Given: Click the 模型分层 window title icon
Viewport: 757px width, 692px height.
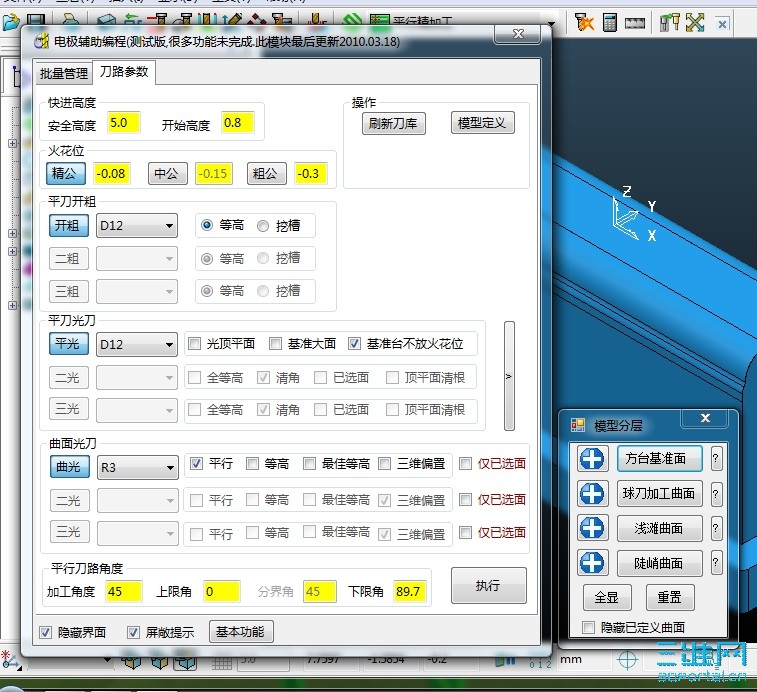Looking at the screenshot, I should tap(578, 425).
